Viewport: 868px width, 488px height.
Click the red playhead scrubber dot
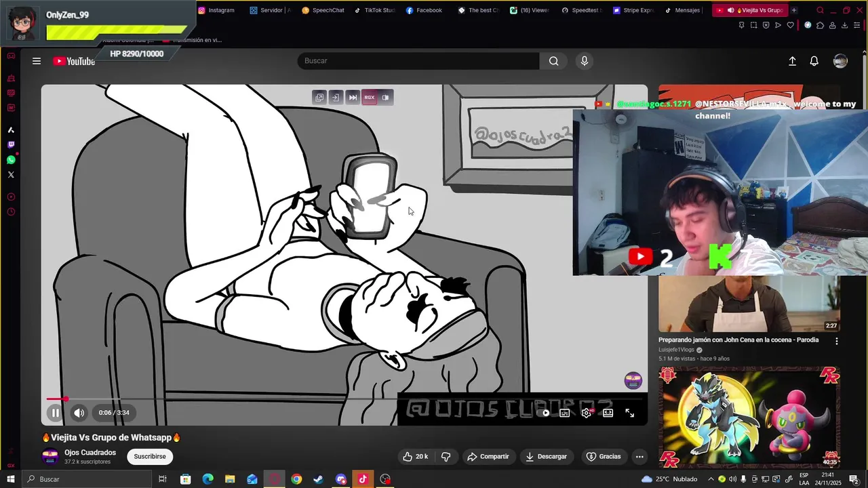click(65, 399)
